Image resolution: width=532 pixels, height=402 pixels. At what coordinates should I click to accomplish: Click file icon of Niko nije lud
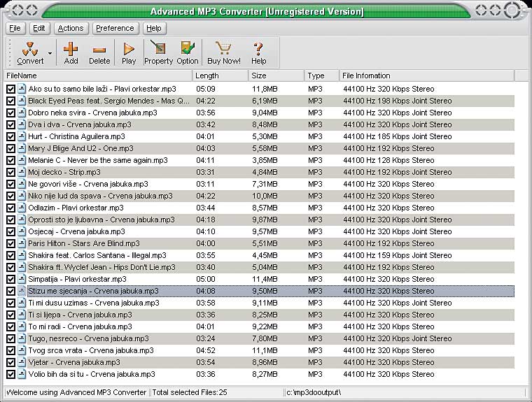pos(22,196)
